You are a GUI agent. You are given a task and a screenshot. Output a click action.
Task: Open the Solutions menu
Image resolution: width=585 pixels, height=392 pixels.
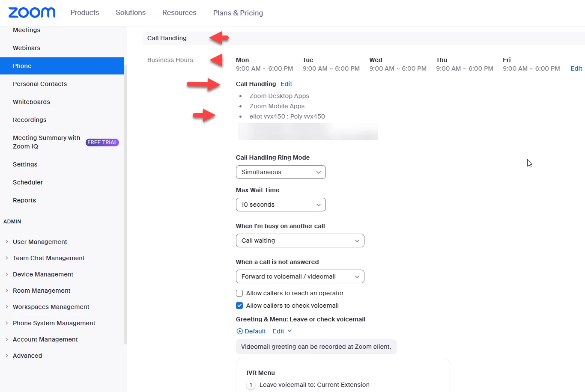[131, 13]
